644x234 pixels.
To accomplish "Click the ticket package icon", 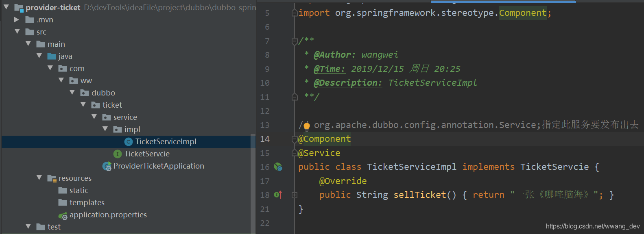I will point(96,105).
